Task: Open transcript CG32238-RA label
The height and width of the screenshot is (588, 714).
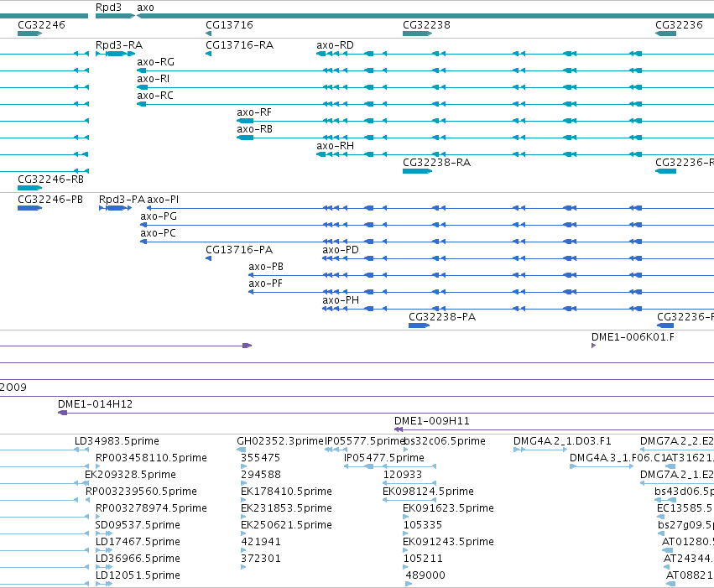Action: coord(436,163)
